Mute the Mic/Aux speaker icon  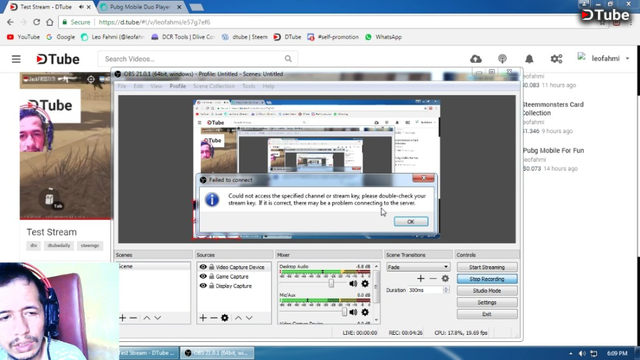point(353,312)
